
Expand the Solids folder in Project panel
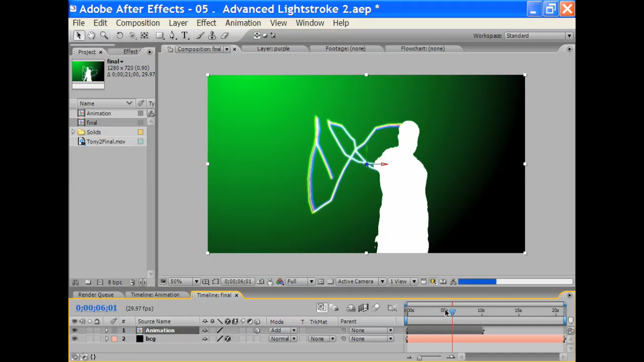coord(72,132)
